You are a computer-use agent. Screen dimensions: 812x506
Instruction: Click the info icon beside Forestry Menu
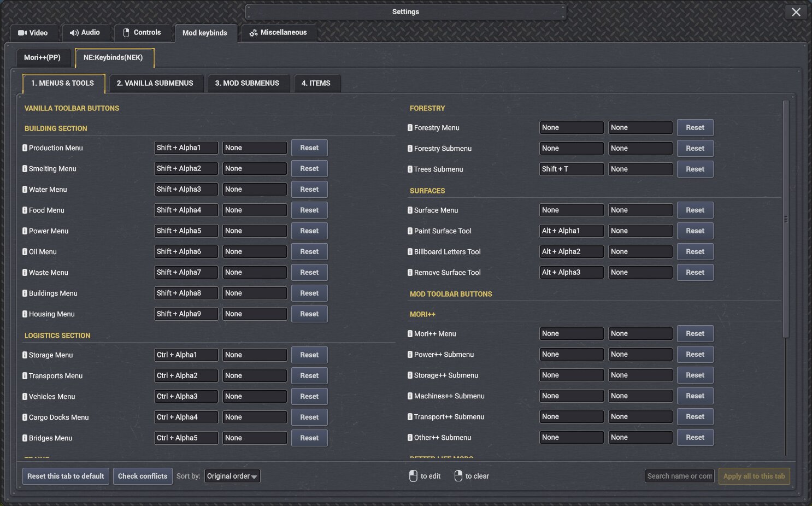click(410, 128)
